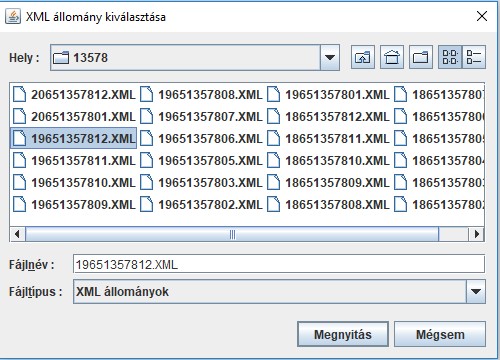The height and width of the screenshot is (360, 500).
Task: Create a new folder
Action: click(x=421, y=57)
